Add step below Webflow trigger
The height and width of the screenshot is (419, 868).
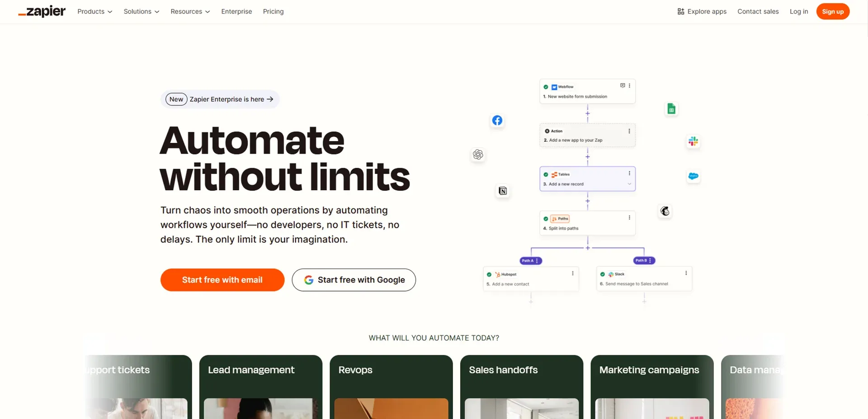(588, 113)
